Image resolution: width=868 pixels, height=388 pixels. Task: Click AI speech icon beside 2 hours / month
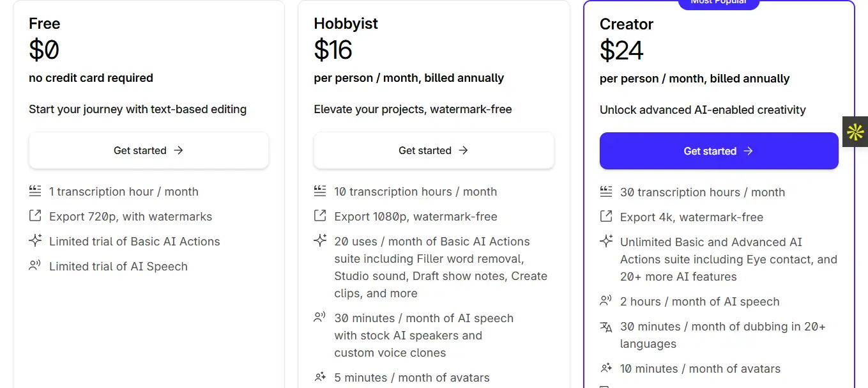tap(606, 301)
